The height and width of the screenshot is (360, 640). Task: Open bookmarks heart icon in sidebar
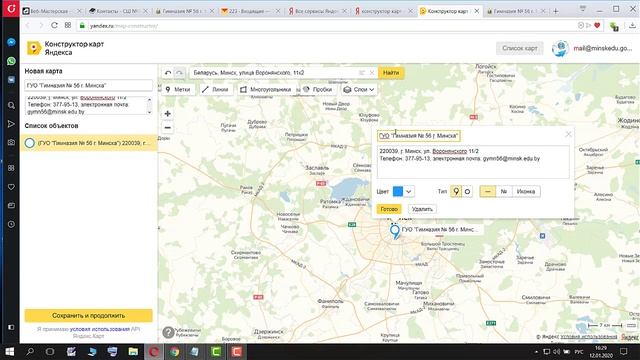(11, 187)
